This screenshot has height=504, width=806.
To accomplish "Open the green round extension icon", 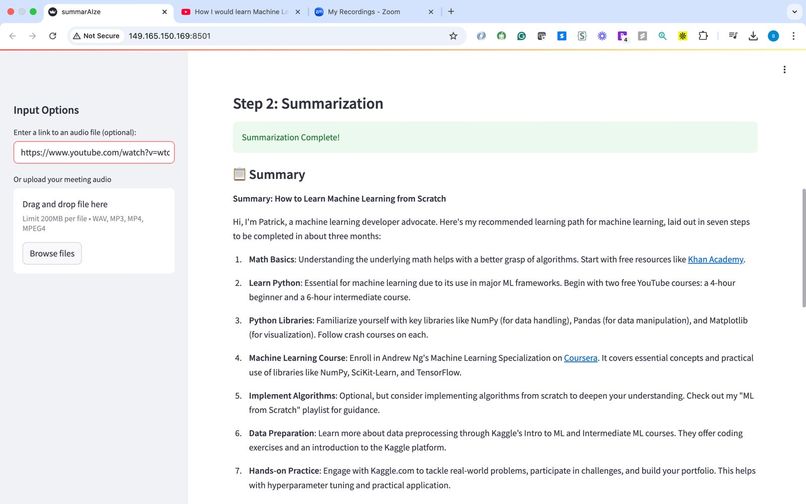I will click(501, 36).
